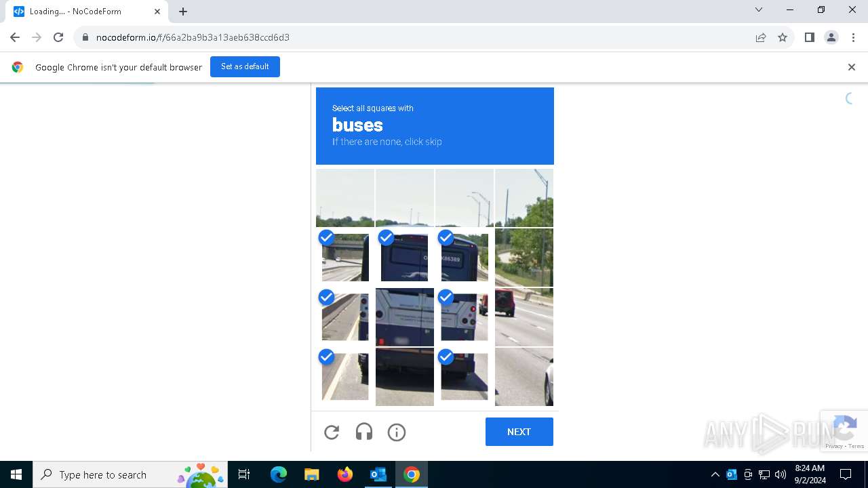This screenshot has height=488, width=868.
Task: Reload the browser page
Action: tap(58, 37)
